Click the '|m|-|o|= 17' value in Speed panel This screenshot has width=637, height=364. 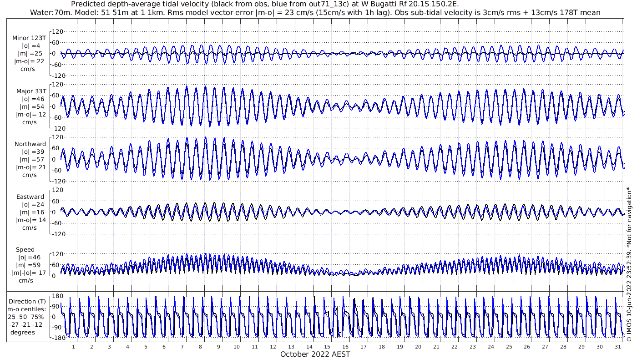tap(30, 273)
